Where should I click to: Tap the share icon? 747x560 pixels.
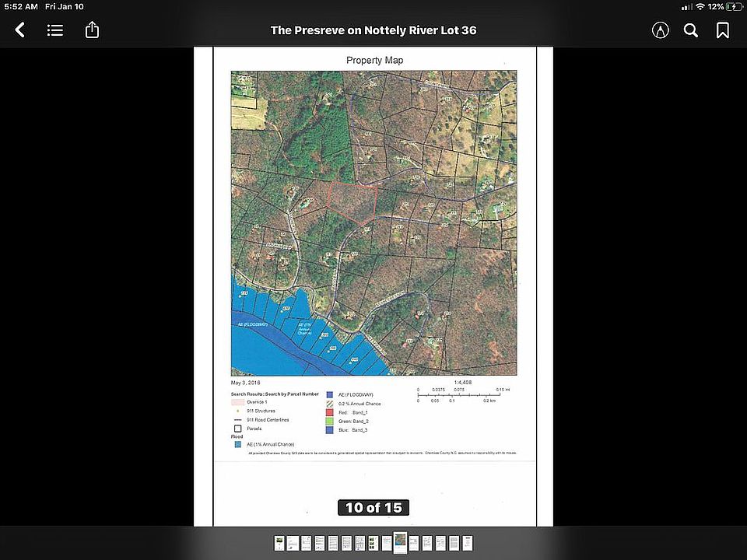pos(92,30)
